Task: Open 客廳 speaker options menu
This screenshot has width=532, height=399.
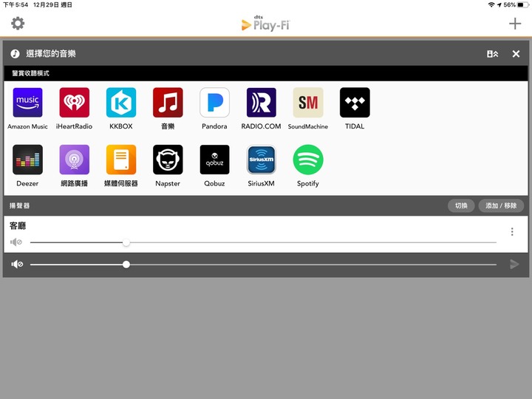Action: (x=512, y=232)
